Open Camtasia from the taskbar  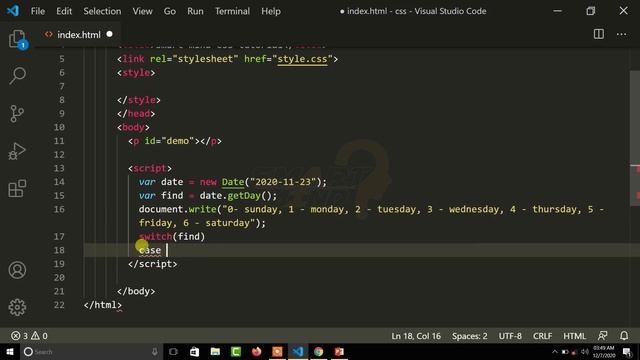pyautogui.click(x=236, y=351)
